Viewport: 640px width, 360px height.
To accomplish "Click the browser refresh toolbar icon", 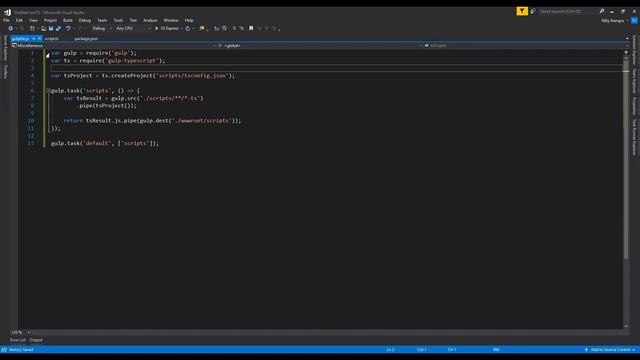I will coord(187,29).
